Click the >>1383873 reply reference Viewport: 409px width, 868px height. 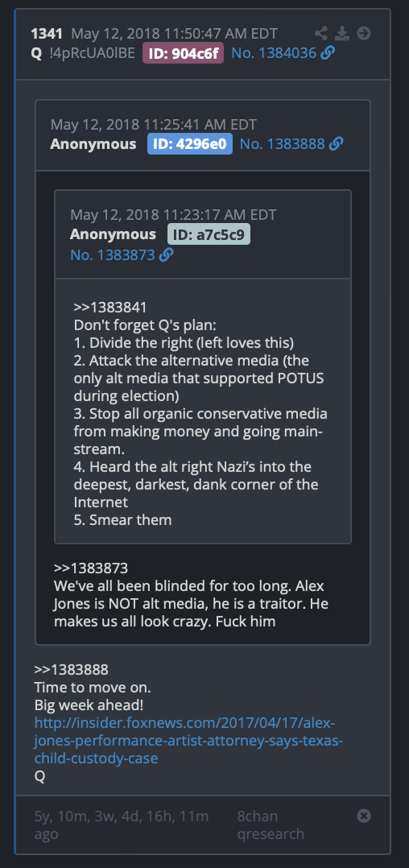tap(91, 568)
